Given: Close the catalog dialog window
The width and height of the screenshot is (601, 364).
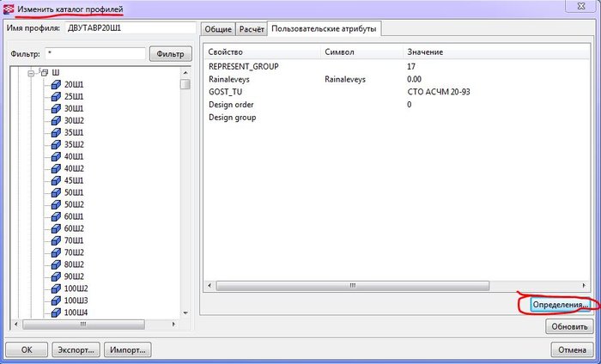Looking at the screenshot, I should click(581, 6).
